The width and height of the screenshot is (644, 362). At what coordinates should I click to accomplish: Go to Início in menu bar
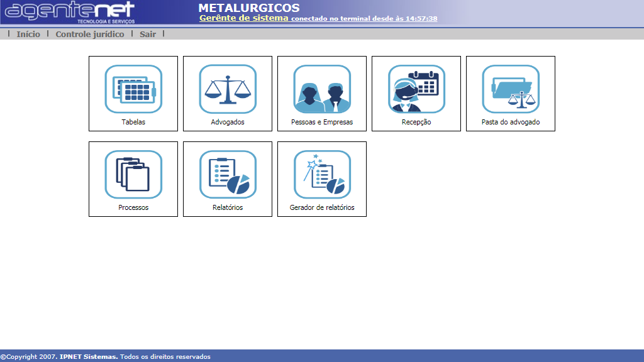[x=28, y=34]
